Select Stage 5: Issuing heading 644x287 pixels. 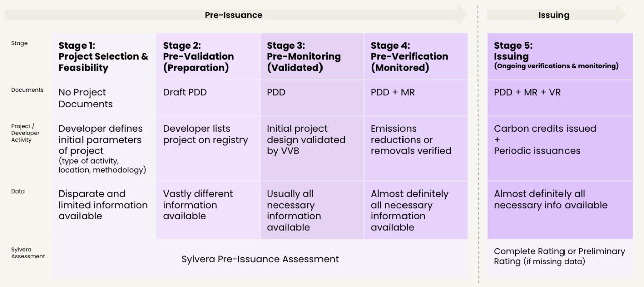(x=556, y=55)
